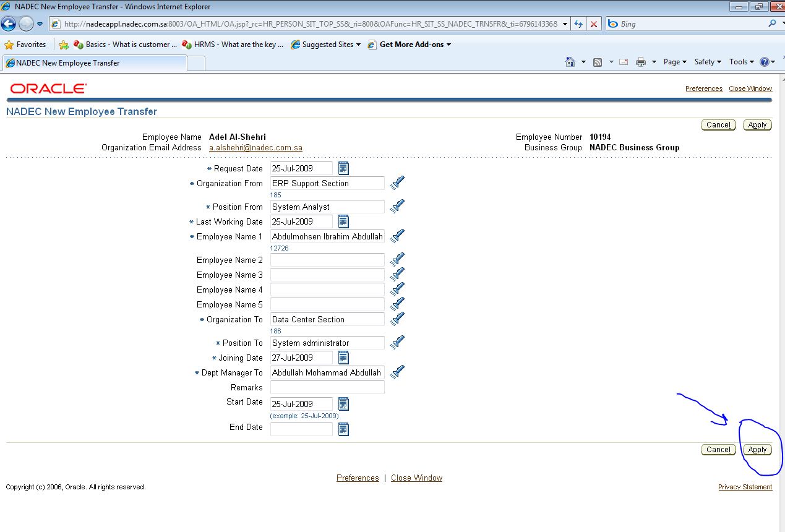The image size is (785, 532).
Task: Click the Bing search magnifier icon
Action: click(x=772, y=24)
